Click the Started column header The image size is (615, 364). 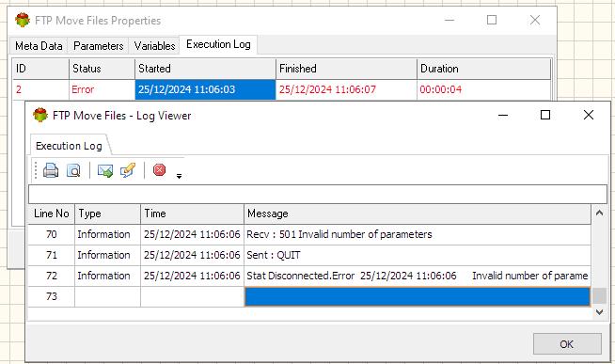(205, 69)
